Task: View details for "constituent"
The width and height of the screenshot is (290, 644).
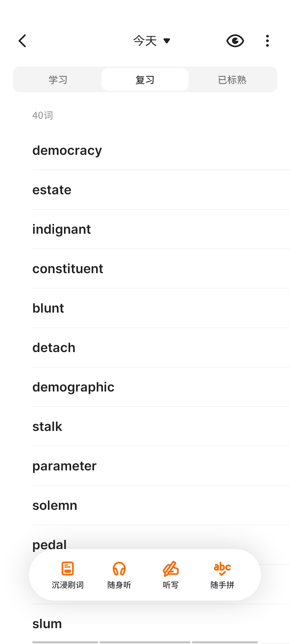Action: (x=68, y=269)
